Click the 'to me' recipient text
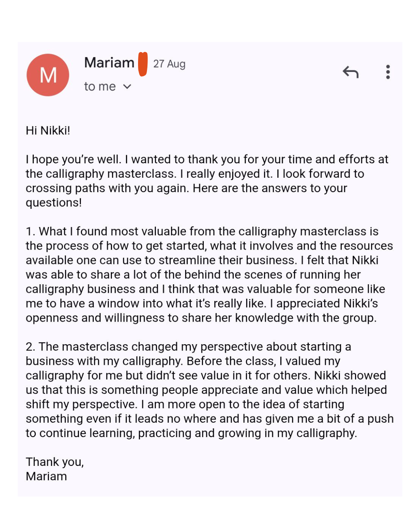420x525 pixels. click(x=100, y=86)
